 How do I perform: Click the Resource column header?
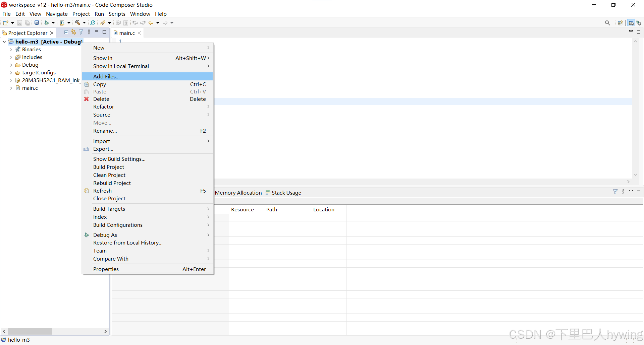coord(247,209)
